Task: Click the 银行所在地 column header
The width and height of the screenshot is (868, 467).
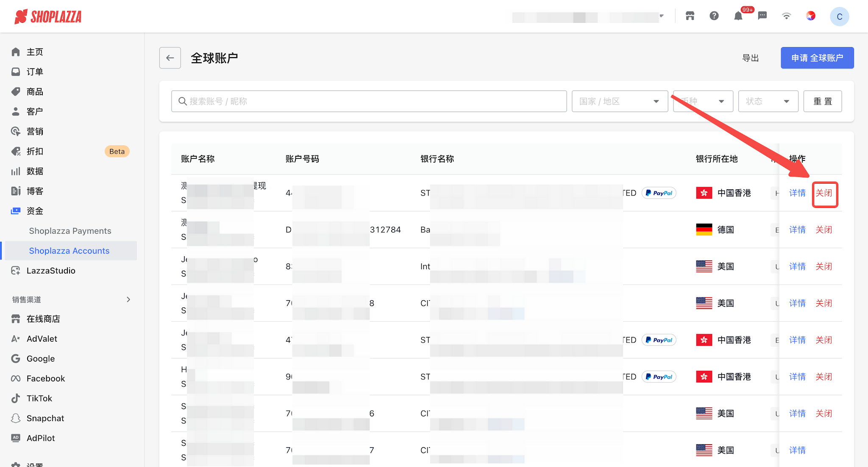Action: point(717,159)
